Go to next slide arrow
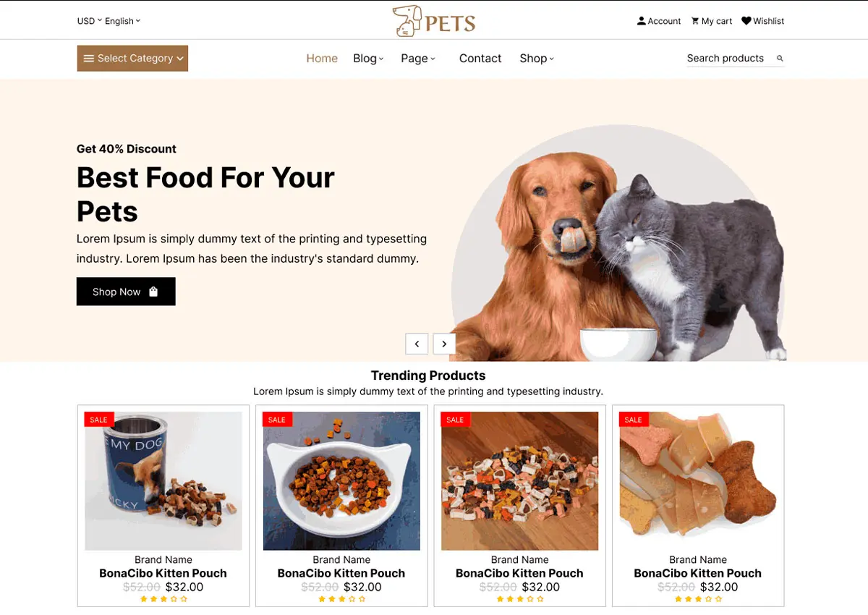 [444, 344]
